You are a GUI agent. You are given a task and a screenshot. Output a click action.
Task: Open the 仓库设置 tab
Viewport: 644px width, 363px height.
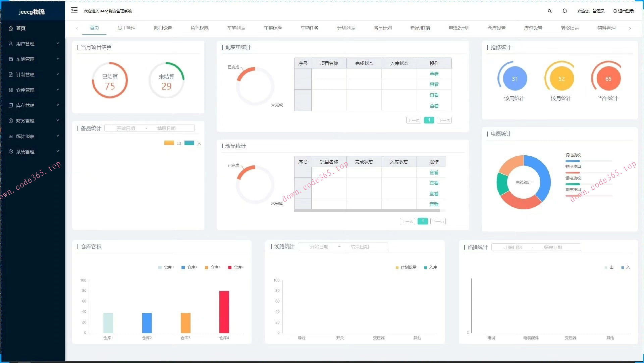click(496, 28)
